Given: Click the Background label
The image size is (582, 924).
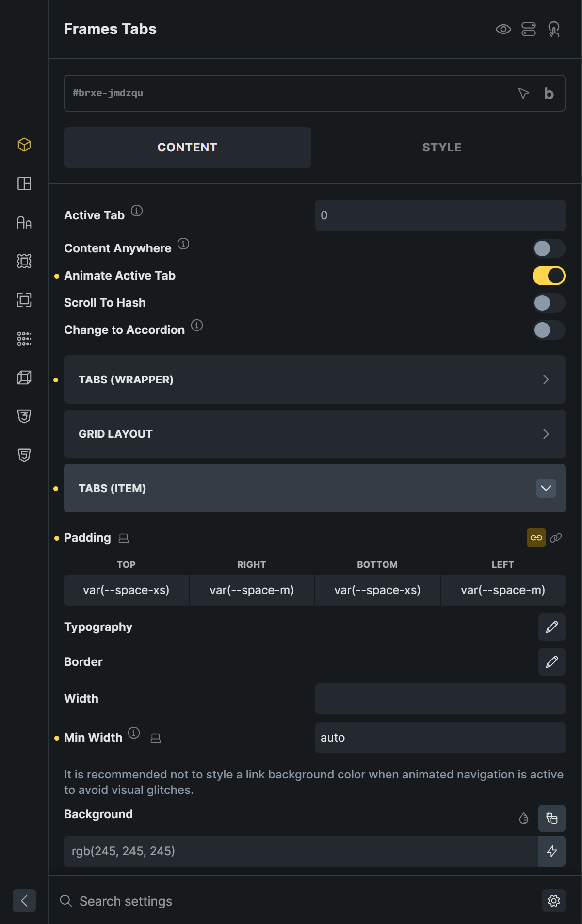Looking at the screenshot, I should [x=98, y=814].
